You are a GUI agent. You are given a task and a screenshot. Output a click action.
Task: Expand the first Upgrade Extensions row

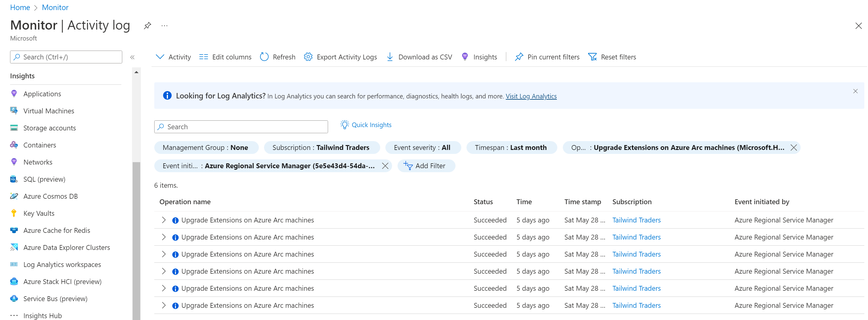click(x=164, y=220)
